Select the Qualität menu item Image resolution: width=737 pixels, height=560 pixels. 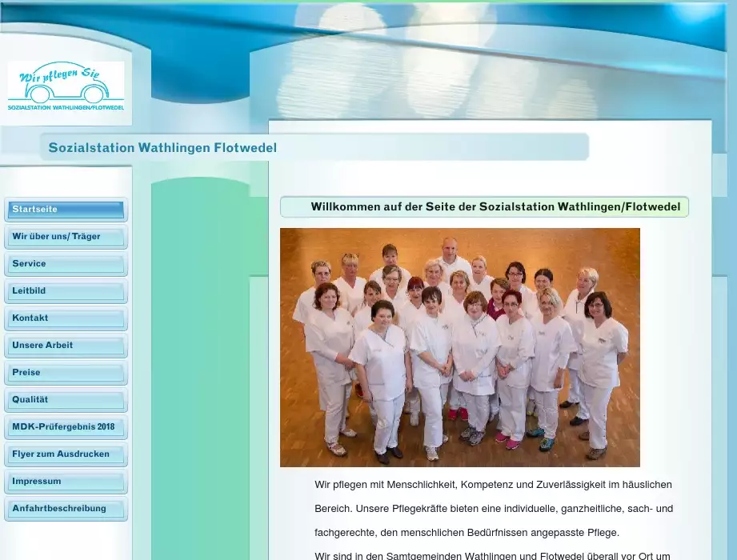point(66,400)
